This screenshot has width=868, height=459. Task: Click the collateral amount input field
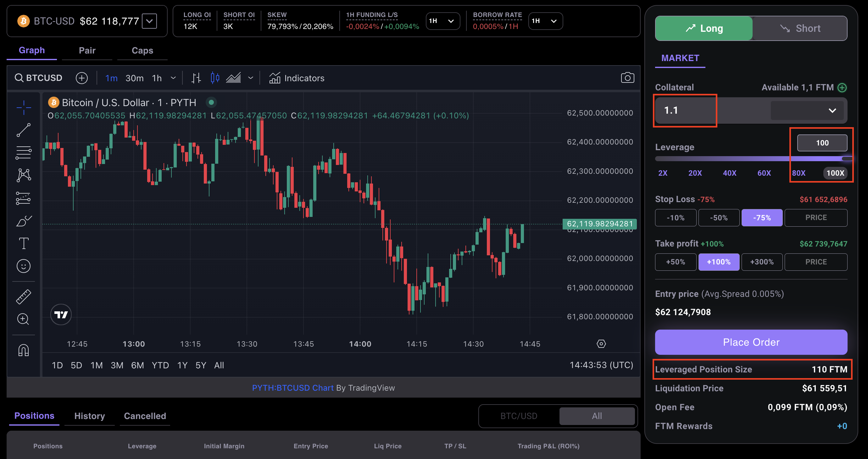coord(685,110)
